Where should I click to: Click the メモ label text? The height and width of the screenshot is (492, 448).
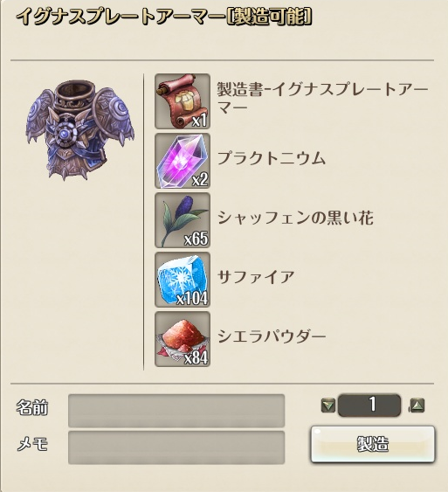(x=32, y=444)
